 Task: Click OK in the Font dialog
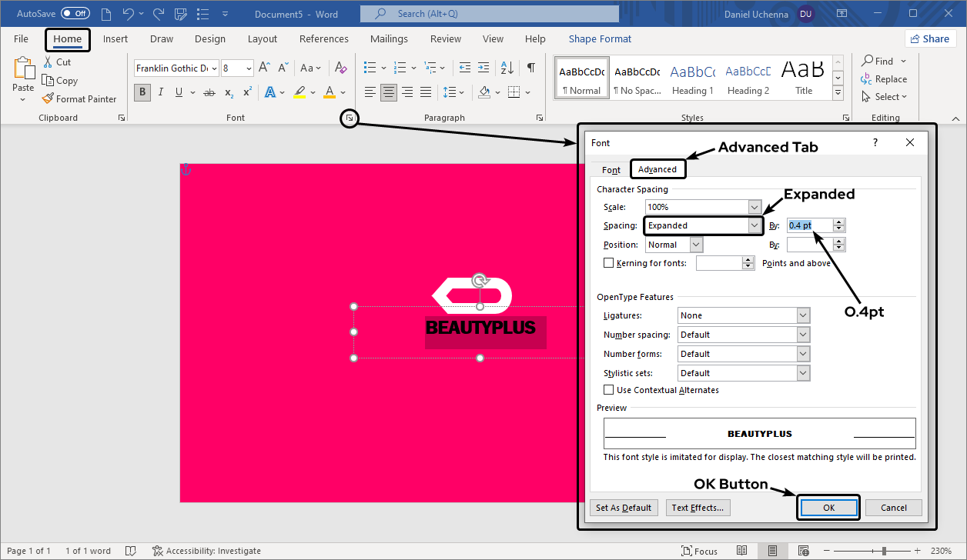(828, 508)
